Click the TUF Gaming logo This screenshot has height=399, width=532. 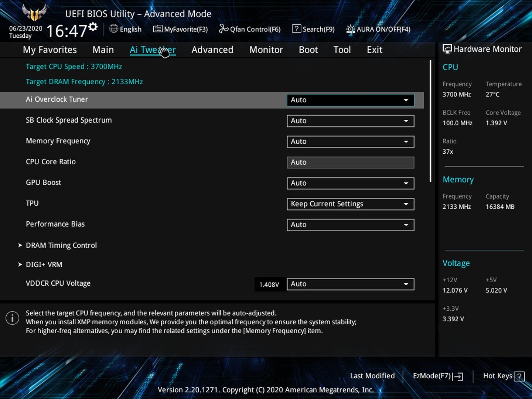click(x=34, y=13)
